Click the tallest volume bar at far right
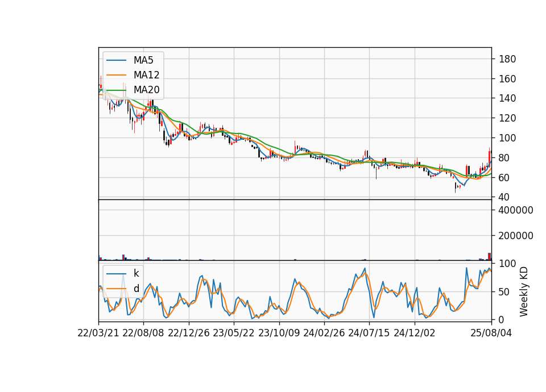The image size is (546, 392). pos(490,257)
